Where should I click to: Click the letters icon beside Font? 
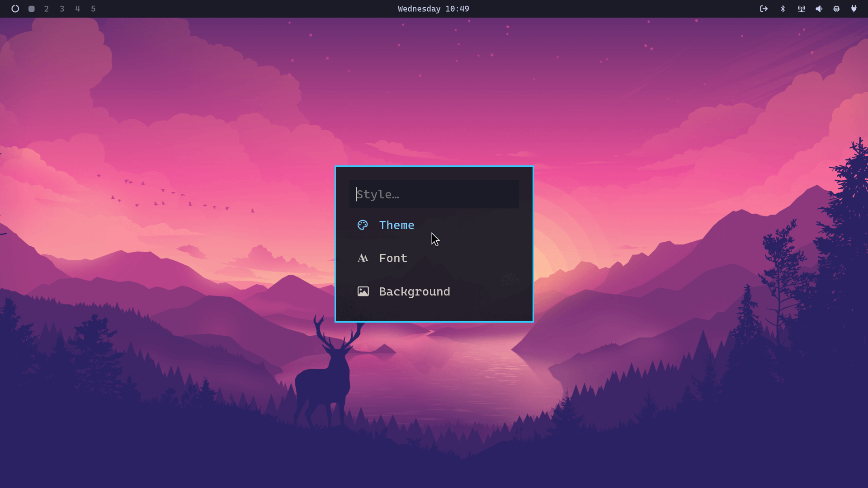(363, 258)
